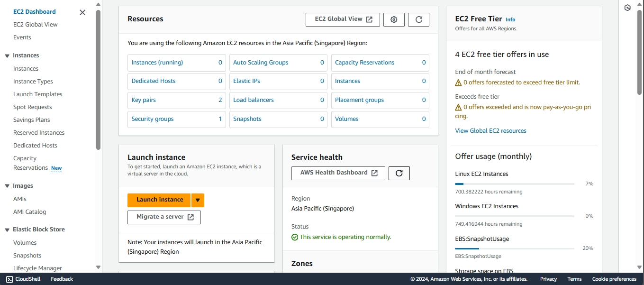Click the clock icon in the right panel

pos(627,8)
